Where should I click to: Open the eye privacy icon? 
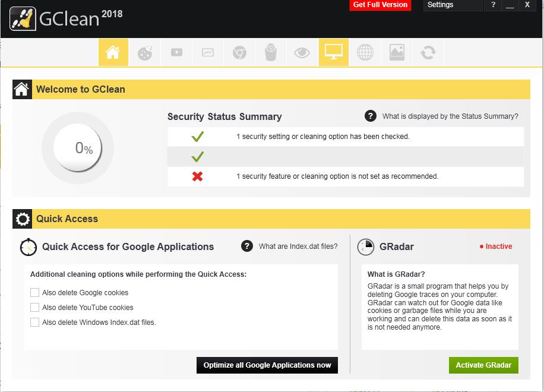pos(302,52)
